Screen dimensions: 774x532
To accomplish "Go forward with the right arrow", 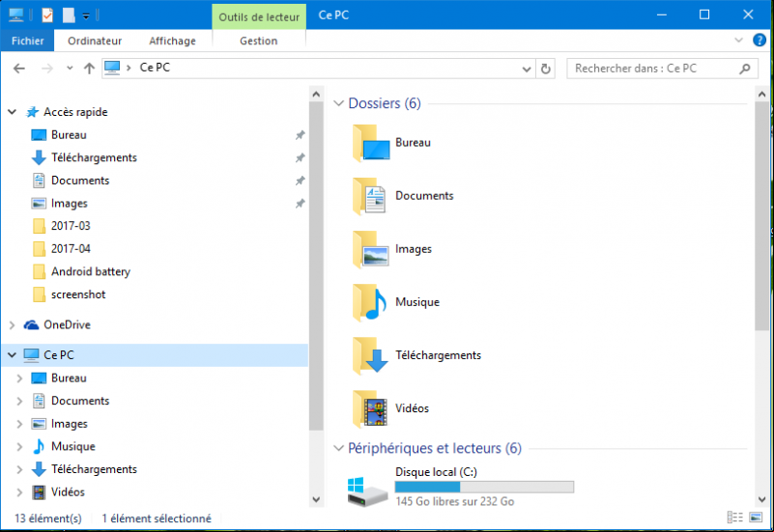I will (47, 69).
